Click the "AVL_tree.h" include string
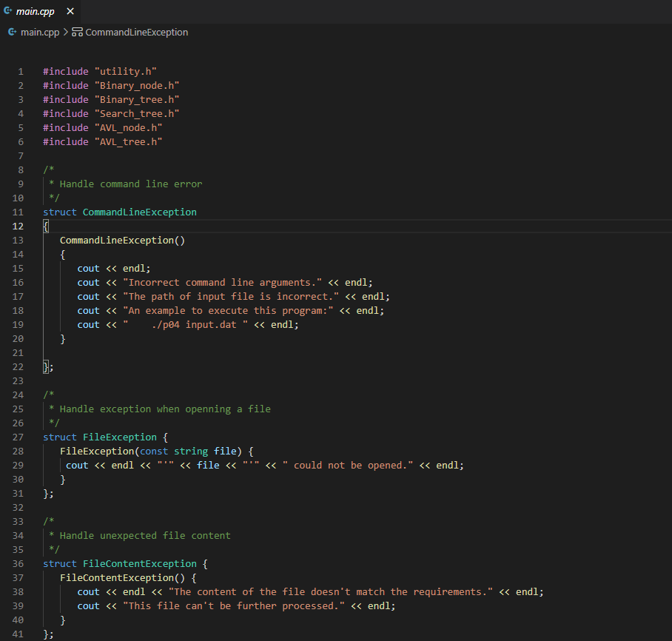This screenshot has width=672, height=641. (128, 142)
